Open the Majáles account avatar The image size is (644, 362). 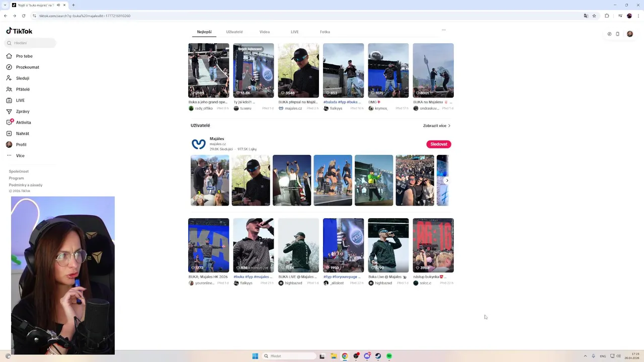click(x=199, y=144)
